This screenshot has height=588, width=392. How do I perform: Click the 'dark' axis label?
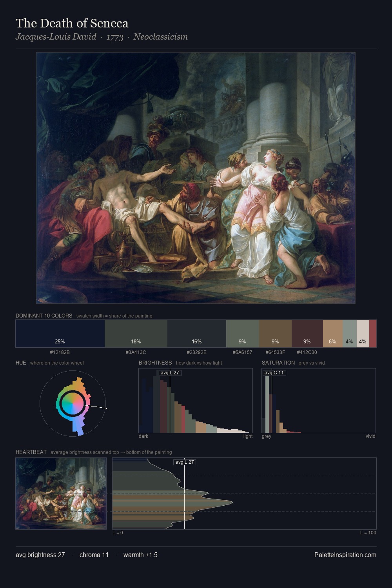tap(143, 436)
